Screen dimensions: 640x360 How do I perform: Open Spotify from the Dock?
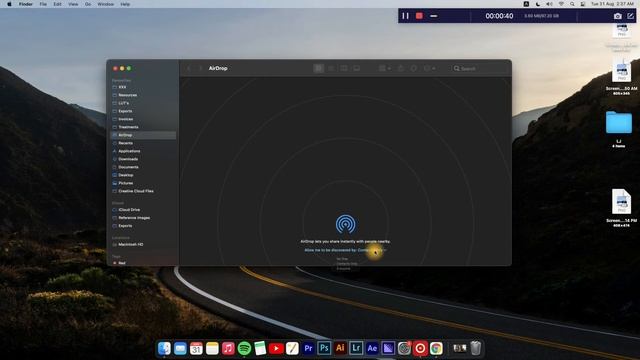pos(244,348)
